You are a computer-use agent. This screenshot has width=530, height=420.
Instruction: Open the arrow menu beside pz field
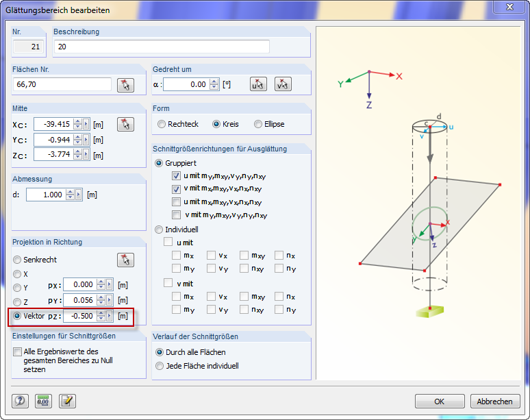click(110, 316)
